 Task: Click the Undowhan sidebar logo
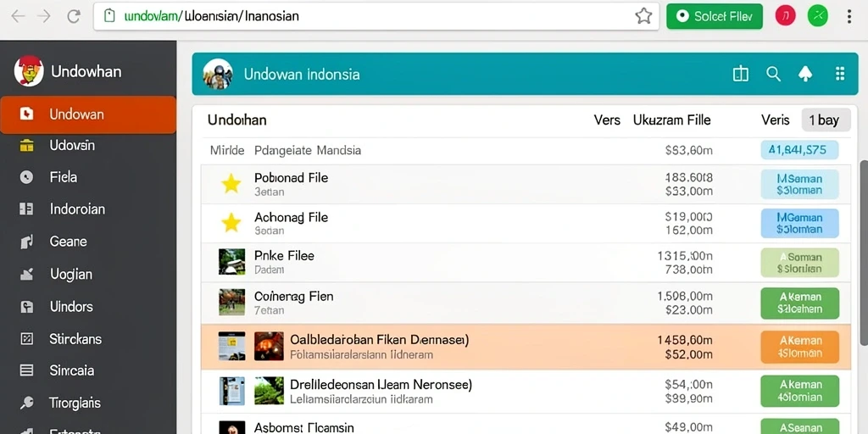point(29,71)
